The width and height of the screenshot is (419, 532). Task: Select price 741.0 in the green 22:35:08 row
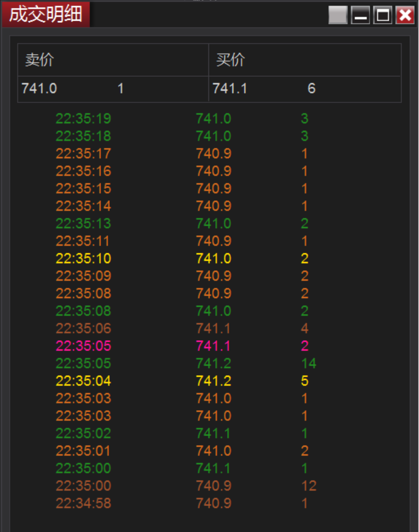pyautogui.click(x=214, y=311)
